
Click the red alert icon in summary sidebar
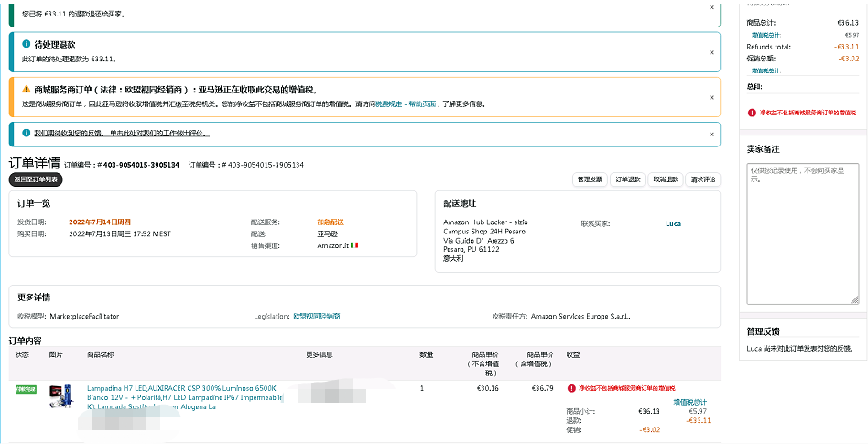click(752, 113)
